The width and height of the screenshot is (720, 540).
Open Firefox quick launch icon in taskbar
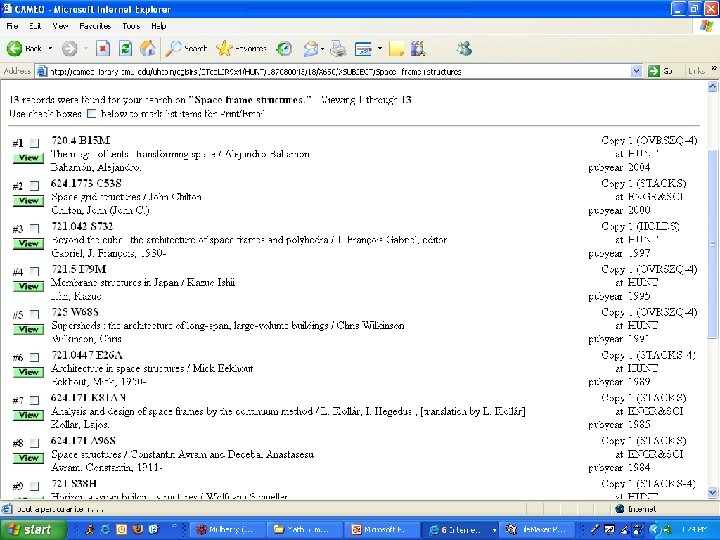coord(137,529)
